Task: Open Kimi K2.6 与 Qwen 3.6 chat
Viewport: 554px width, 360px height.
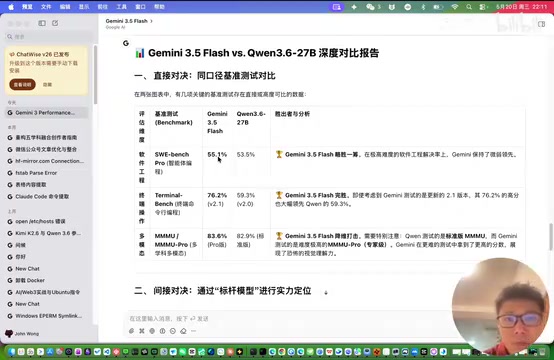Action: tap(47, 233)
